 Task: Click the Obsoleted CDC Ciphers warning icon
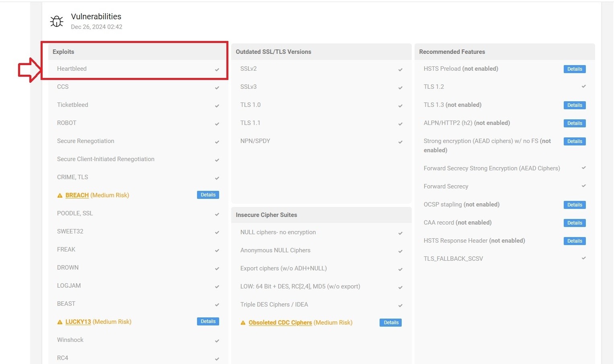(243, 323)
